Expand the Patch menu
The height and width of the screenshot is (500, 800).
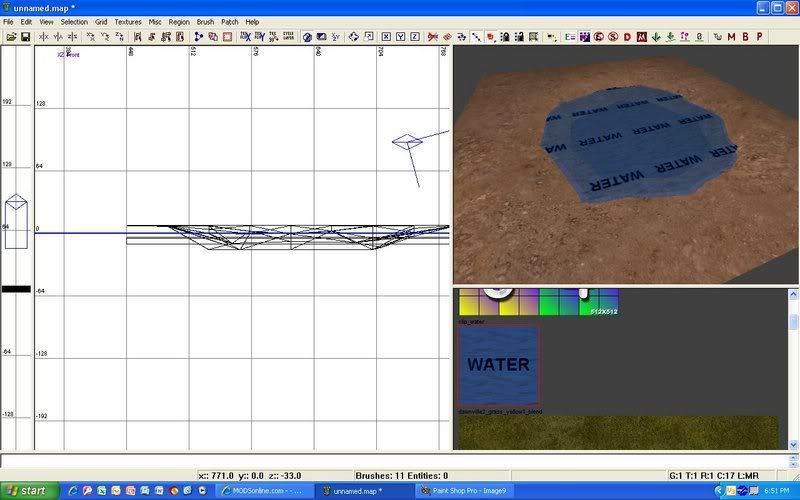pos(230,21)
